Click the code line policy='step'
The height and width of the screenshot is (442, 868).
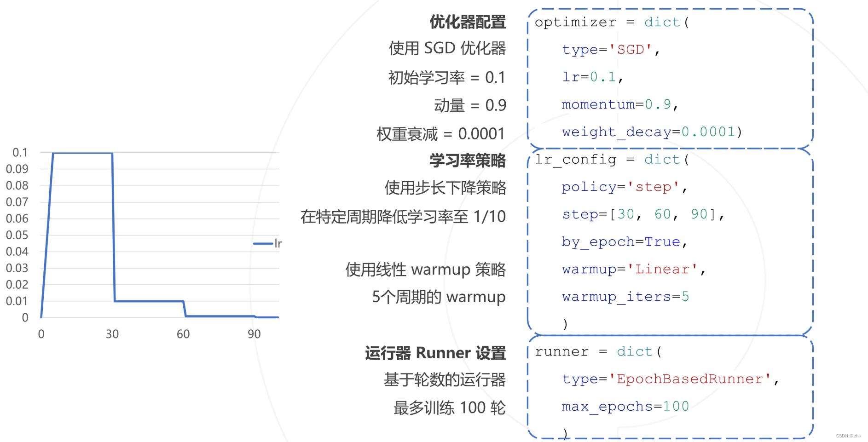(625, 187)
